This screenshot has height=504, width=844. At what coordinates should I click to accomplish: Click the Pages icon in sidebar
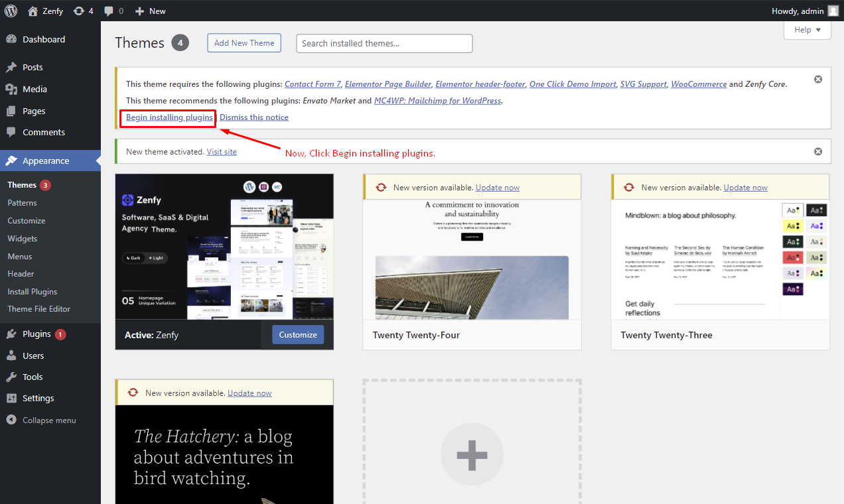tap(11, 111)
